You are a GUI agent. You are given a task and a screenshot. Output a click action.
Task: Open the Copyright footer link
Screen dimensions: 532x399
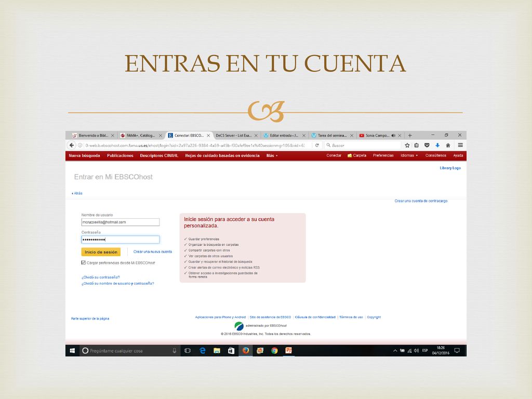tap(374, 317)
